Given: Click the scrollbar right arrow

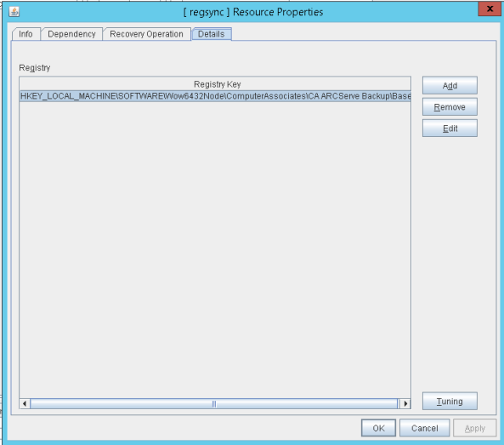Looking at the screenshot, I should (x=405, y=403).
